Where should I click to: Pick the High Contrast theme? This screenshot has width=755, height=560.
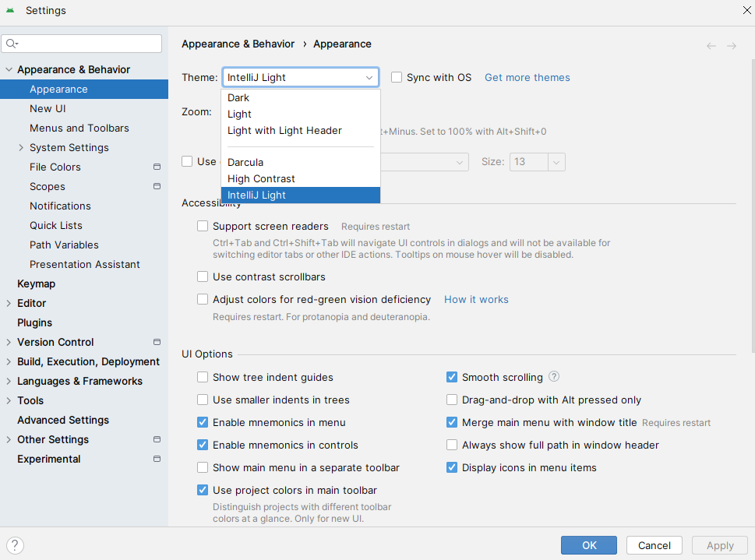tap(301, 178)
